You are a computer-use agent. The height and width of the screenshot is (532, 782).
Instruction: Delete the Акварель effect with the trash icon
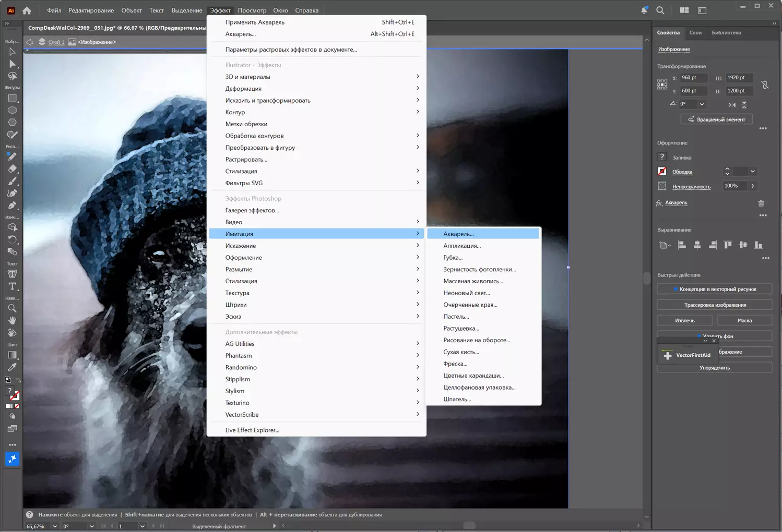tap(761, 203)
